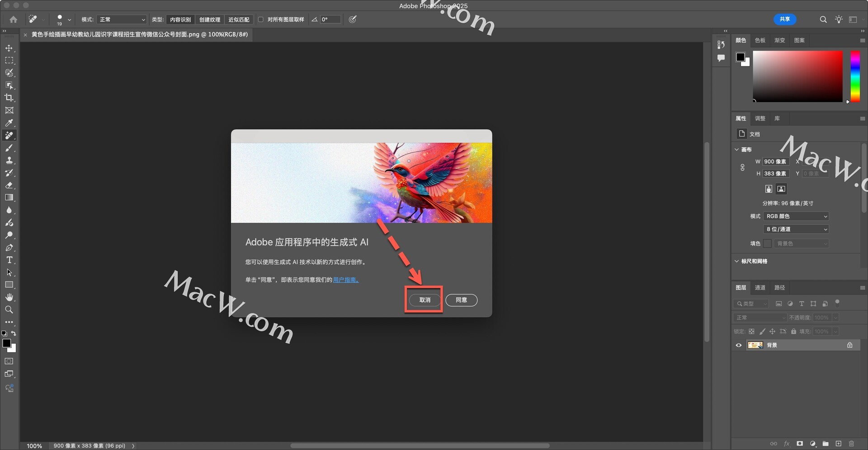Select the Path Selection tool
Viewport: 868px width, 450px height.
[x=9, y=272]
